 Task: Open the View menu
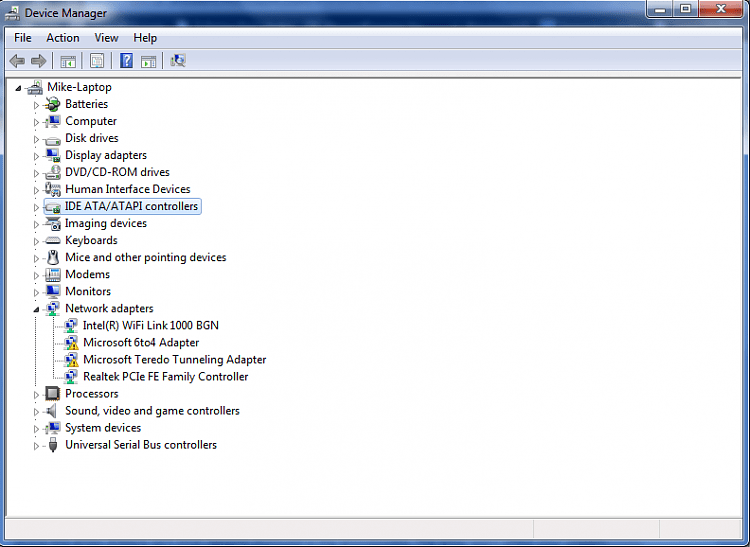tap(106, 38)
